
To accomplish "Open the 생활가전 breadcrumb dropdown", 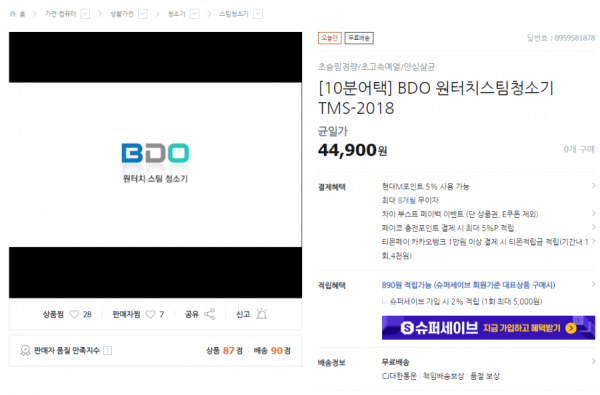I will (143, 14).
